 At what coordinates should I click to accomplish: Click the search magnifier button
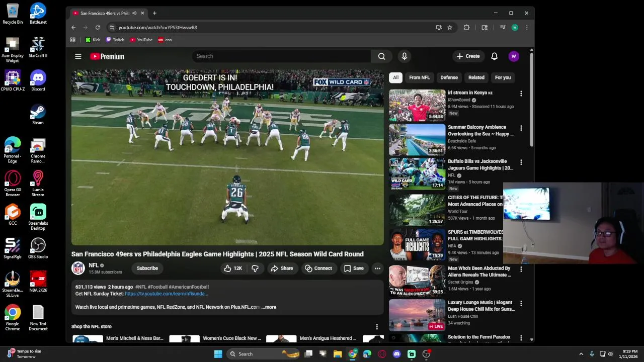coord(381,56)
